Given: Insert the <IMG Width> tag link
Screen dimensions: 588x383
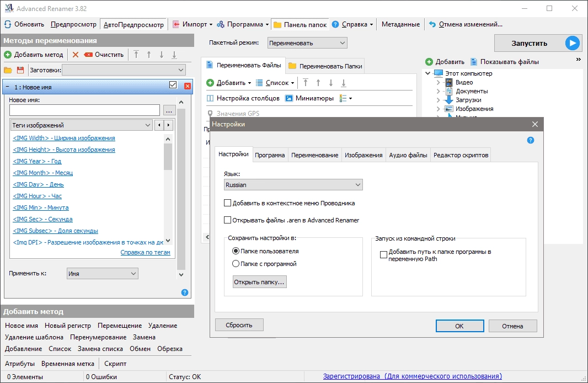Looking at the screenshot, I should tap(64, 138).
